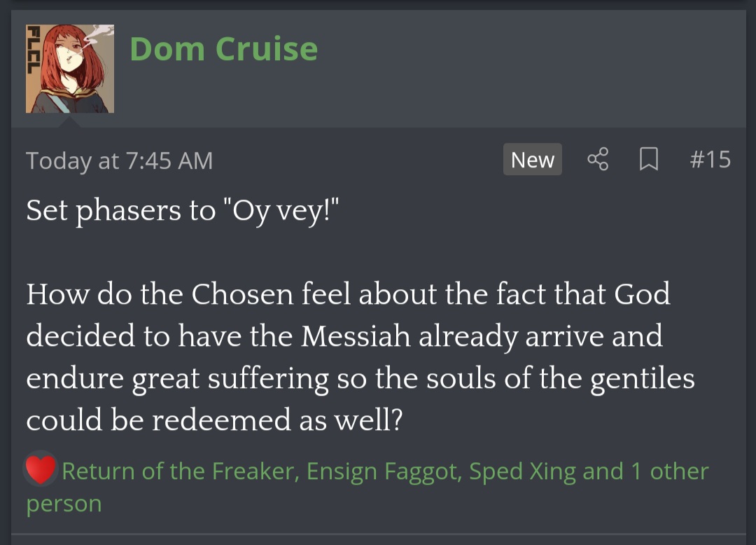756x545 pixels.
Task: Click the word "God" in the post
Action: (x=642, y=294)
